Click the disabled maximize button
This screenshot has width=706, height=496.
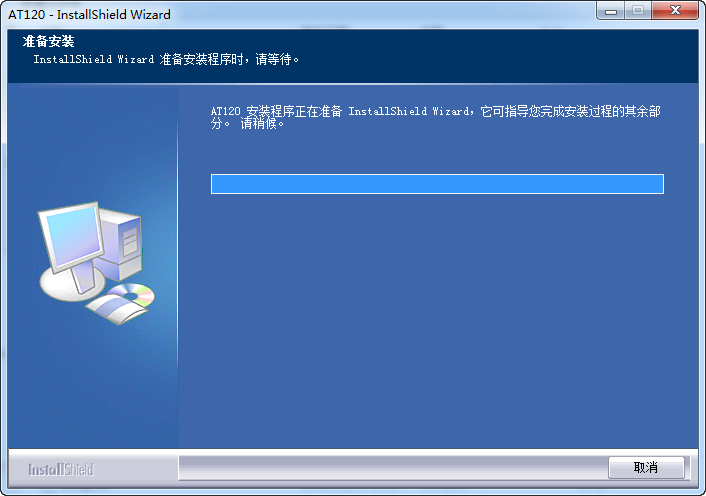pyautogui.click(x=638, y=10)
